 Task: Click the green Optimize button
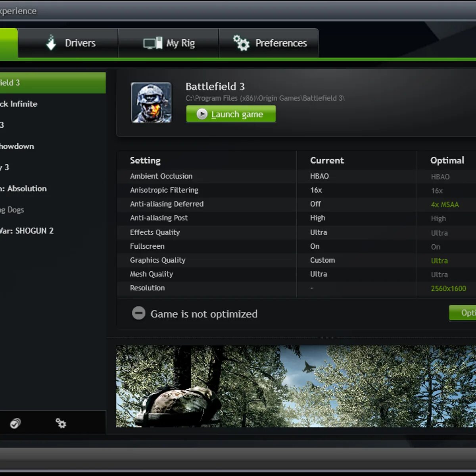point(463,313)
